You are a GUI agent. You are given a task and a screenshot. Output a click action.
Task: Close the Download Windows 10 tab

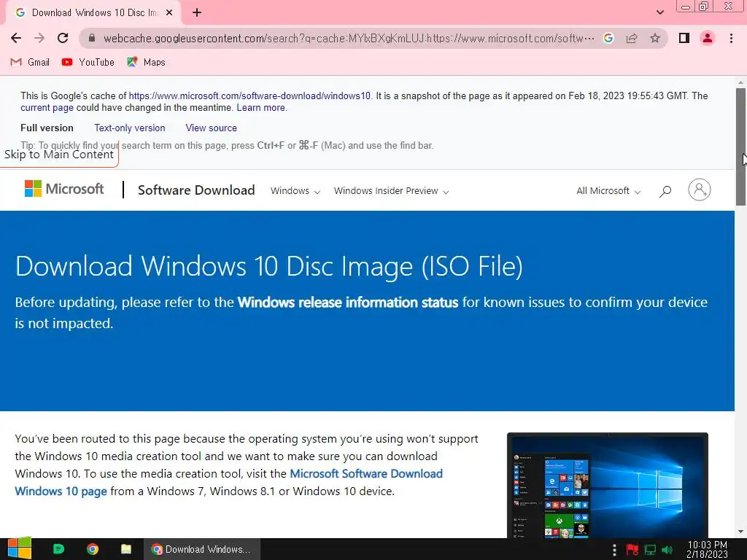click(169, 13)
